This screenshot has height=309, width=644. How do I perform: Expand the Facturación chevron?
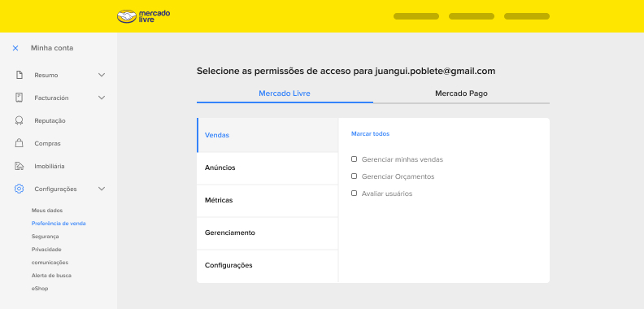pos(102,98)
